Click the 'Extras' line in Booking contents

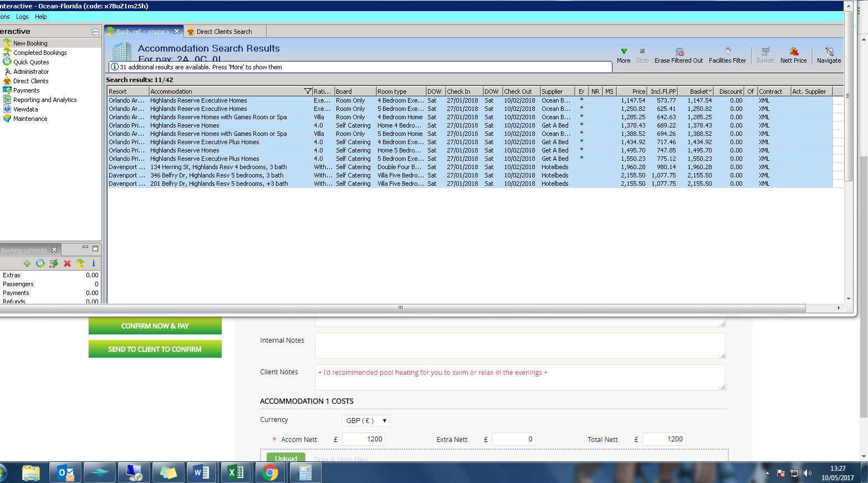point(50,275)
